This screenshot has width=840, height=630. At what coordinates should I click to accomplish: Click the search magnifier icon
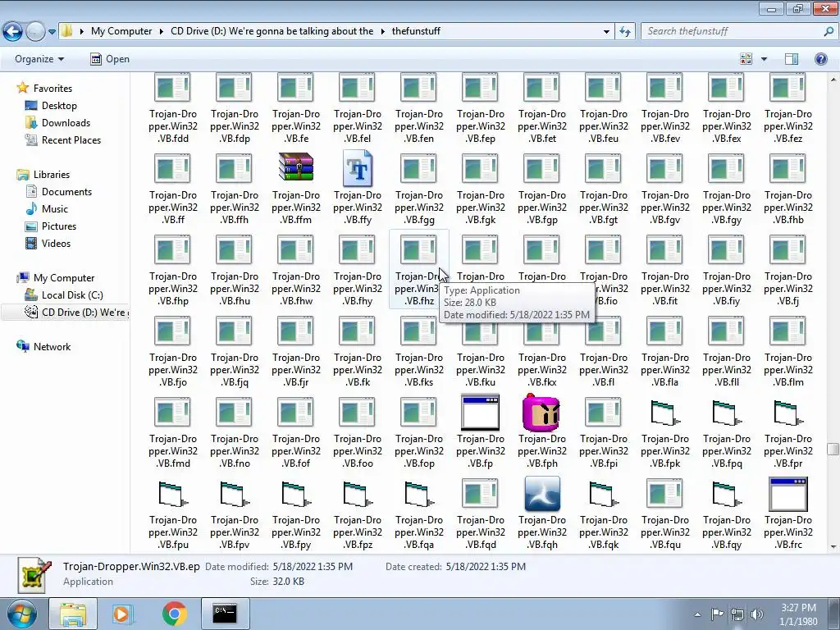(x=829, y=31)
